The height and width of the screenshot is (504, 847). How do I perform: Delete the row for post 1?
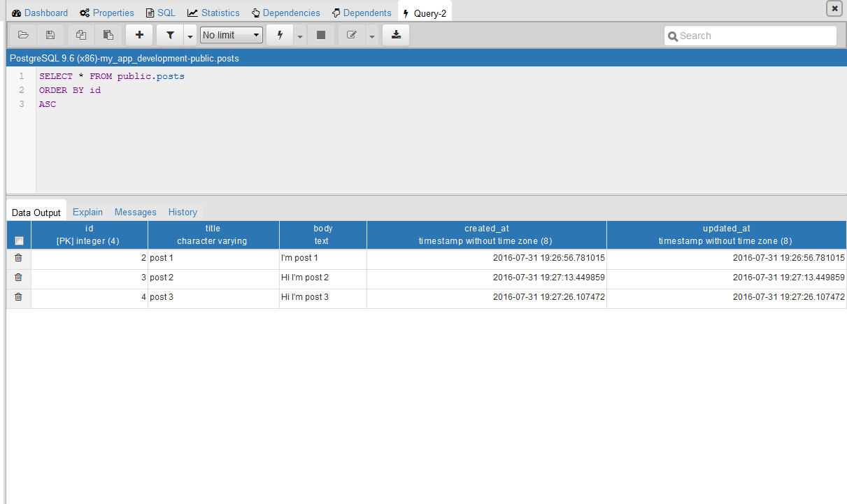coord(18,257)
